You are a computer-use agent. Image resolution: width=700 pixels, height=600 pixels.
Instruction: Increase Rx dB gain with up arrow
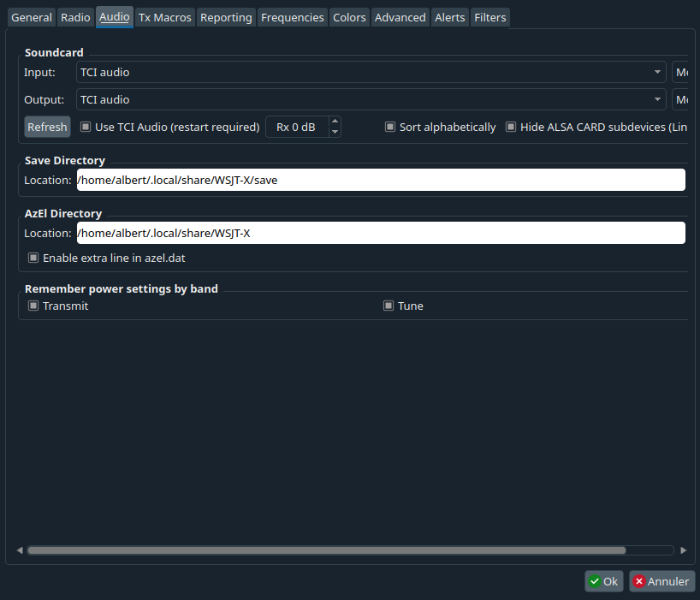[x=335, y=122]
